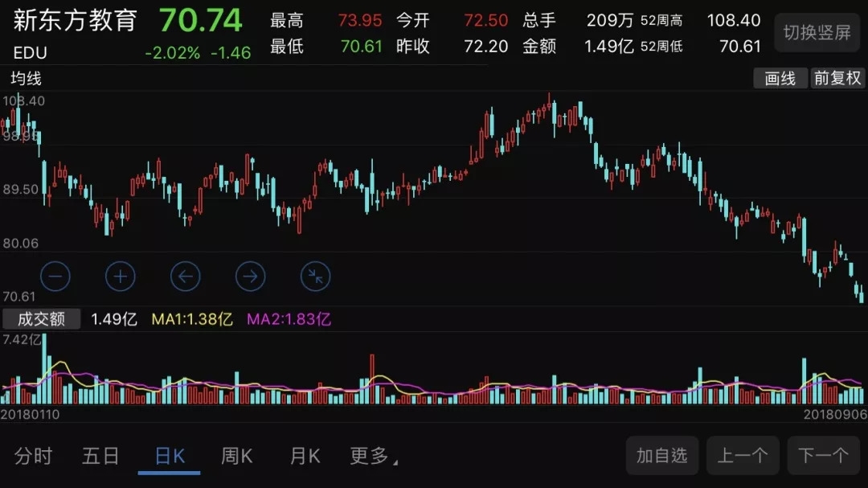
Task: Add stock to watchlist with 加自选
Action: pos(662,455)
